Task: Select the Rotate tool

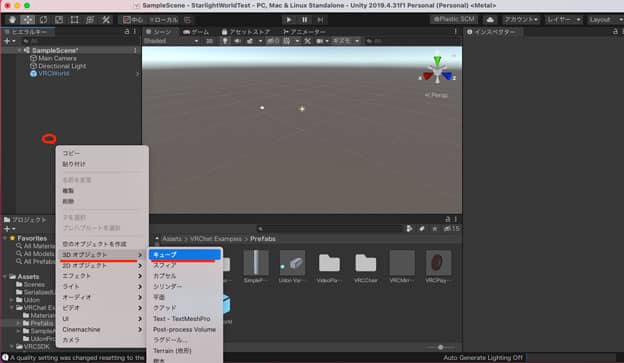Action: point(43,20)
